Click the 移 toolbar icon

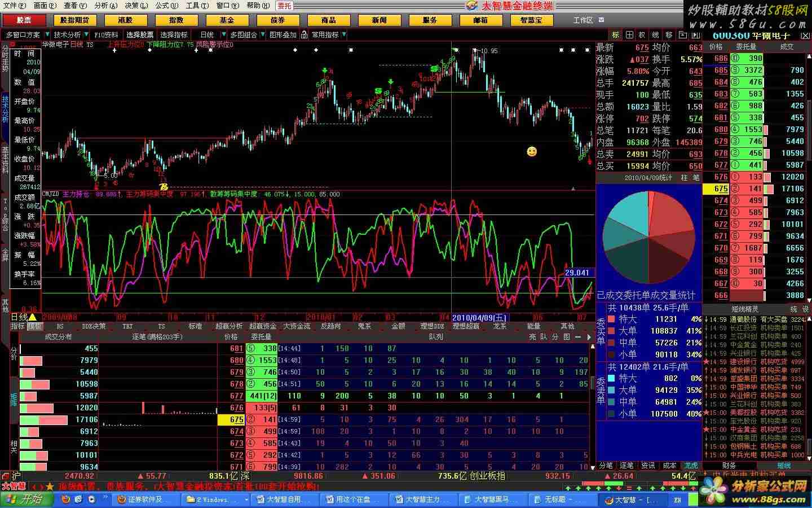point(669,35)
